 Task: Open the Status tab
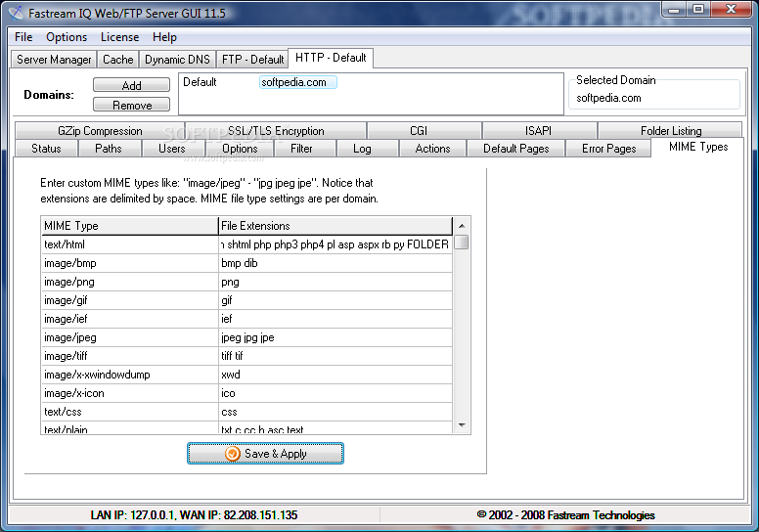point(47,148)
